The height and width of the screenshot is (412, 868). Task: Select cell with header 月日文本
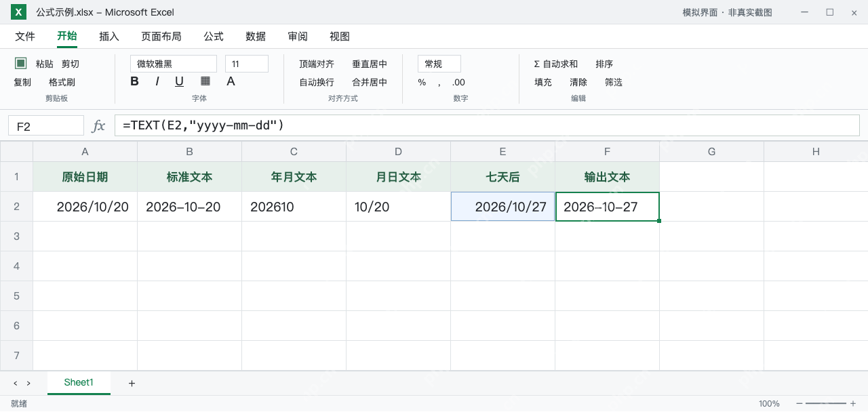coord(398,177)
